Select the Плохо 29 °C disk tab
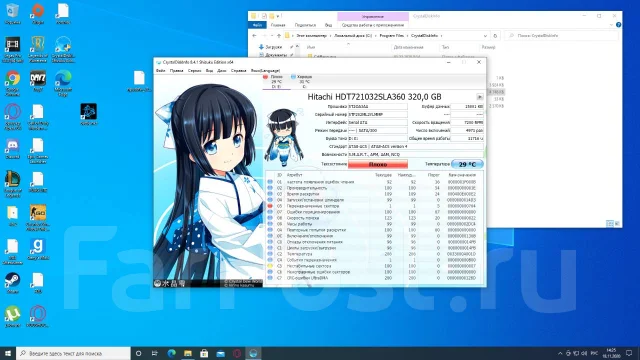The width and height of the screenshot is (640, 360). point(276,82)
